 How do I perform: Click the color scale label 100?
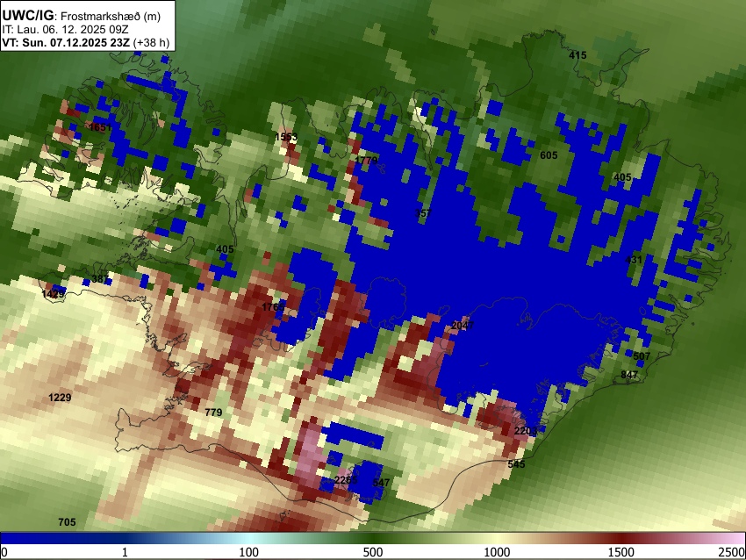249,552
